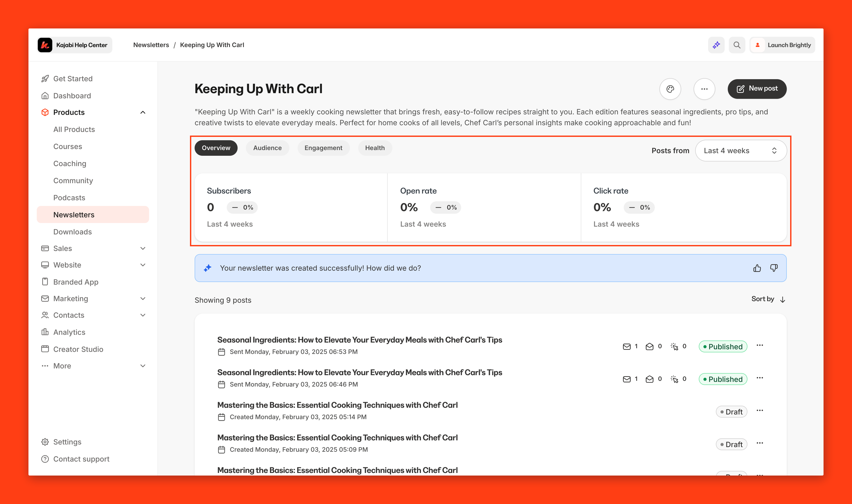Viewport: 852px width, 504px height.
Task: Switch to the Audience tab
Action: [267, 148]
